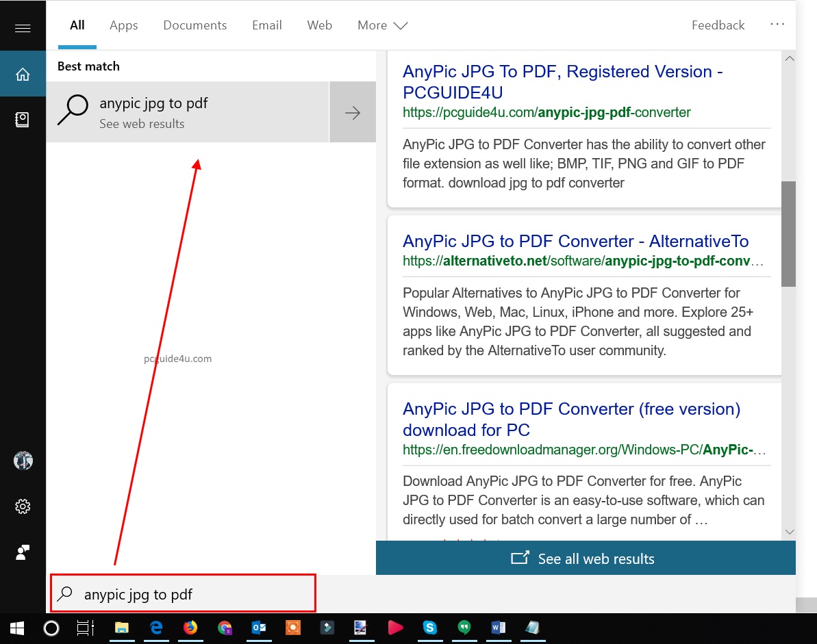This screenshot has height=644, width=817.
Task: Open the Notebook icon in sidebar
Action: pos(23,120)
